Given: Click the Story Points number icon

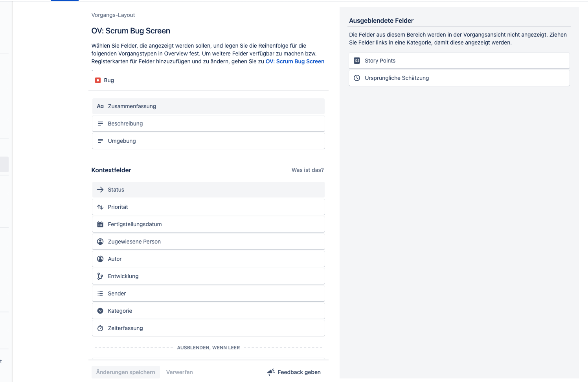Looking at the screenshot, I should 357,61.
